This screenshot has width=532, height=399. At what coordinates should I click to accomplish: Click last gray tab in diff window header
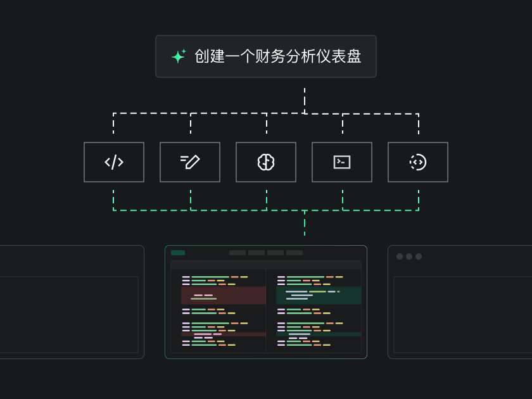click(294, 253)
